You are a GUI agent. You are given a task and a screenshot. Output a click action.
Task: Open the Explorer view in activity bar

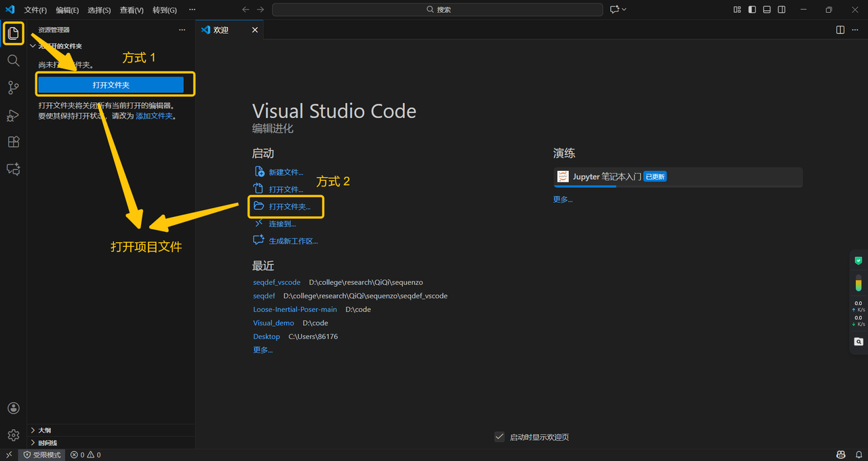(13, 33)
